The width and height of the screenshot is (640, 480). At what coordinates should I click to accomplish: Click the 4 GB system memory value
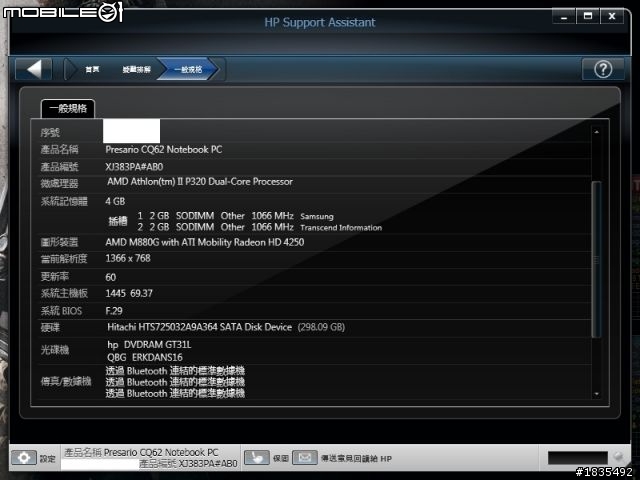115,201
